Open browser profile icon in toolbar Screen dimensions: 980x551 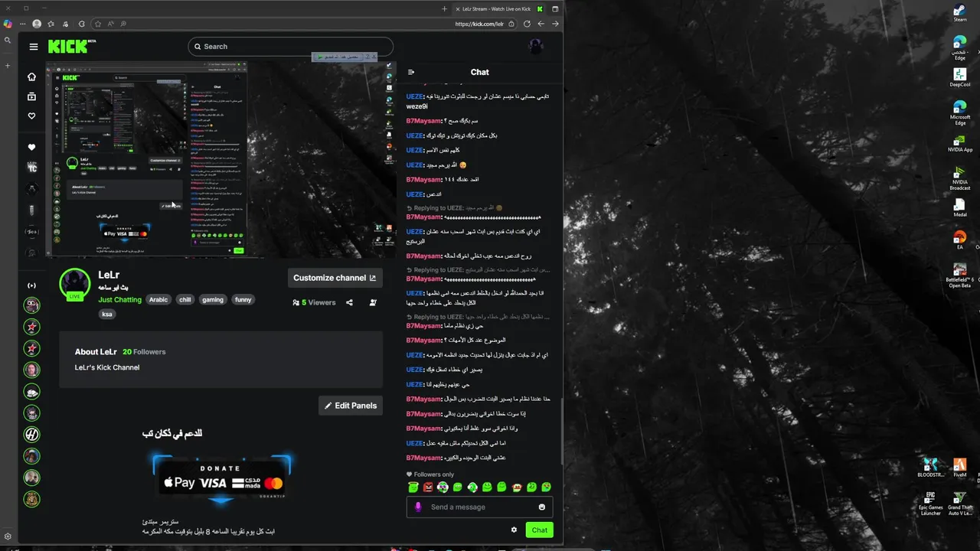point(36,24)
